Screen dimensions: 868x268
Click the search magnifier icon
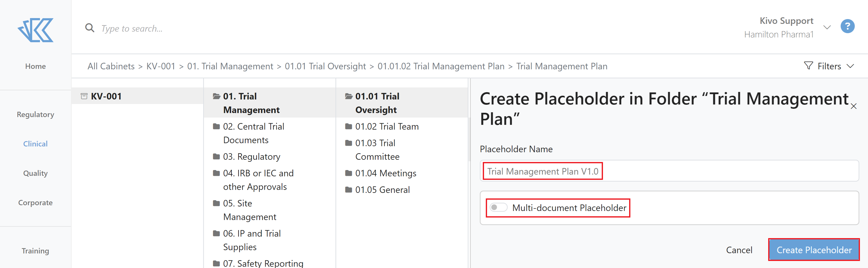[x=90, y=28]
